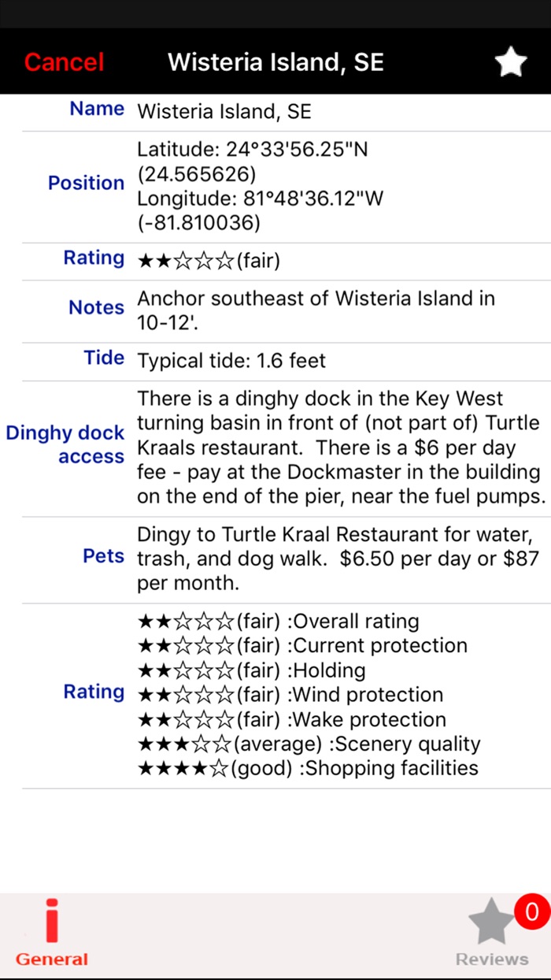
Task: Switch to the Reviews tab label
Action: (x=492, y=959)
